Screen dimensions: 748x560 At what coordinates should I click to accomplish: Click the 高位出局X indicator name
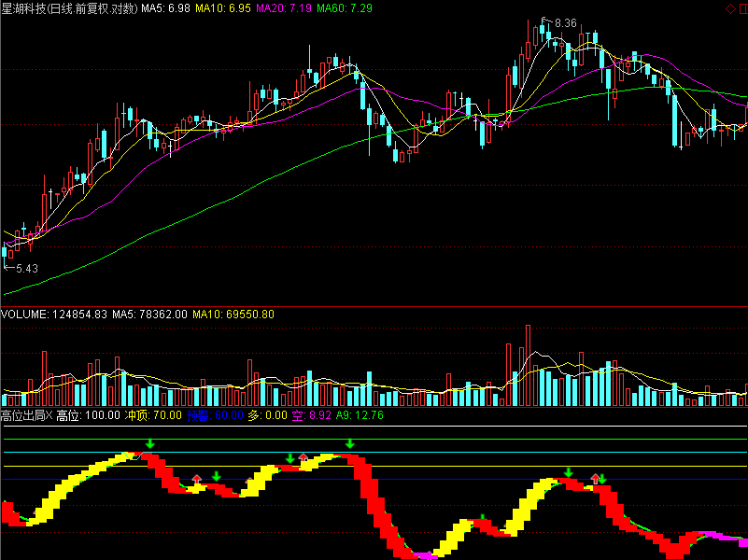coord(27,415)
